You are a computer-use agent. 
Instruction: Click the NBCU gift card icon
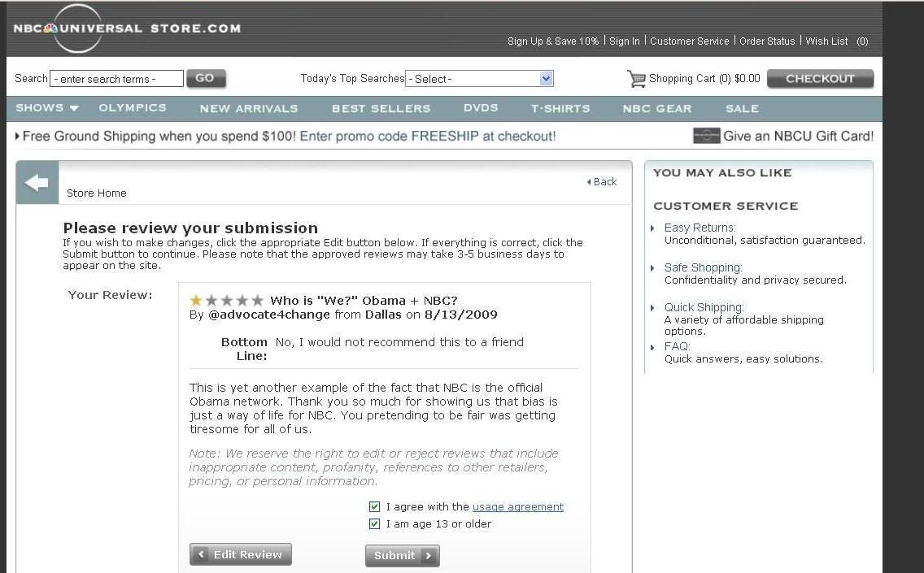click(x=707, y=136)
